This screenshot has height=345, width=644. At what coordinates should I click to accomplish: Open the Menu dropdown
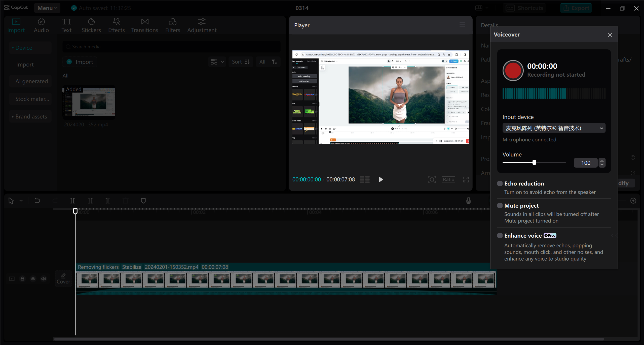click(47, 8)
